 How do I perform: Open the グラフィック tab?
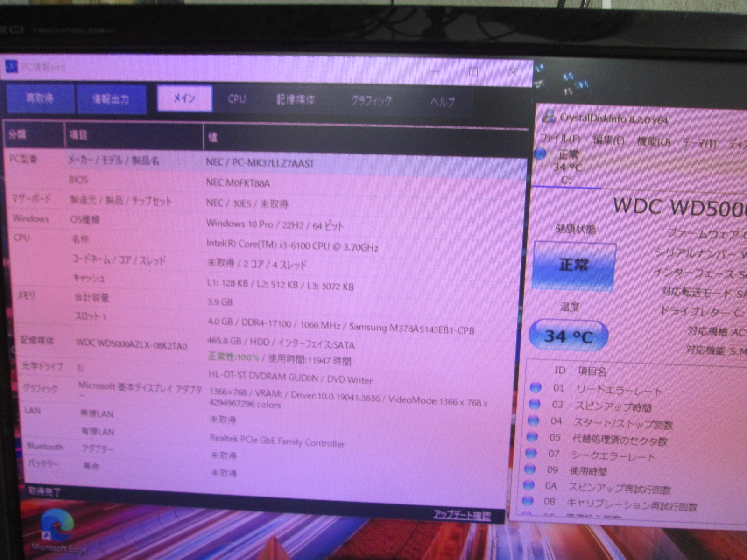coord(372,101)
